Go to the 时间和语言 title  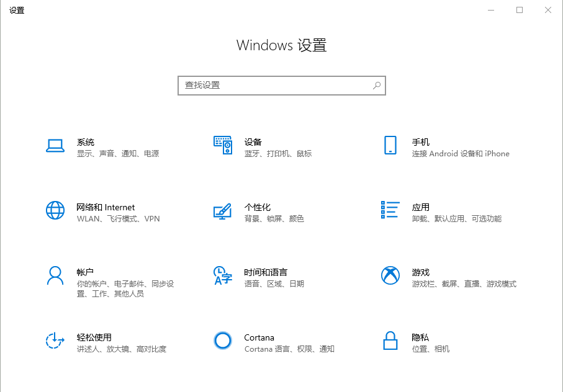[x=266, y=272]
